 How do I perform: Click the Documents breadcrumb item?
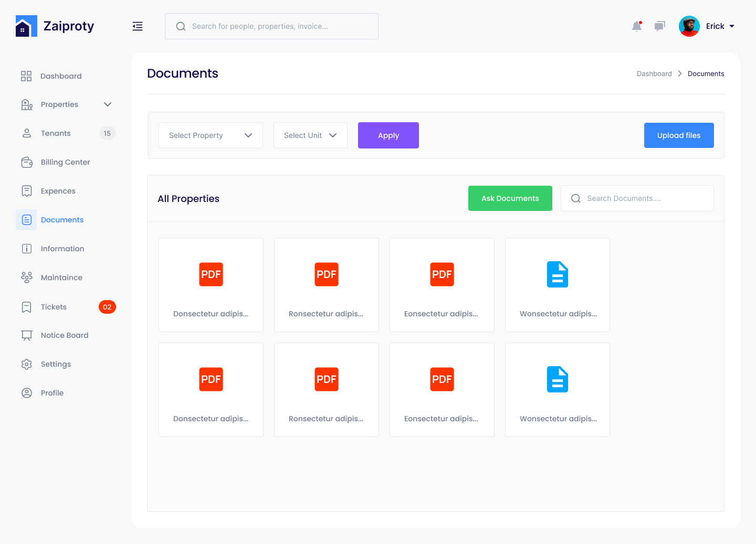(706, 73)
